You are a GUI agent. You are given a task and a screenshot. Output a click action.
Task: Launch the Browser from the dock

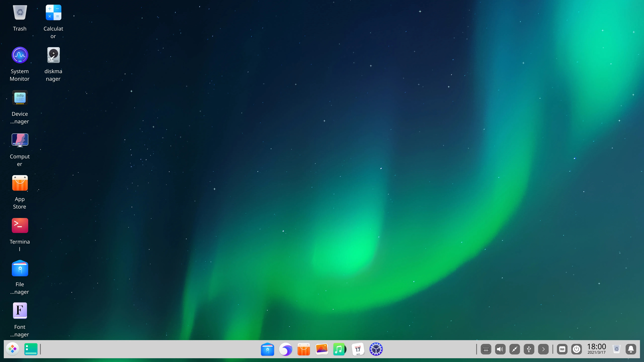pos(286,349)
